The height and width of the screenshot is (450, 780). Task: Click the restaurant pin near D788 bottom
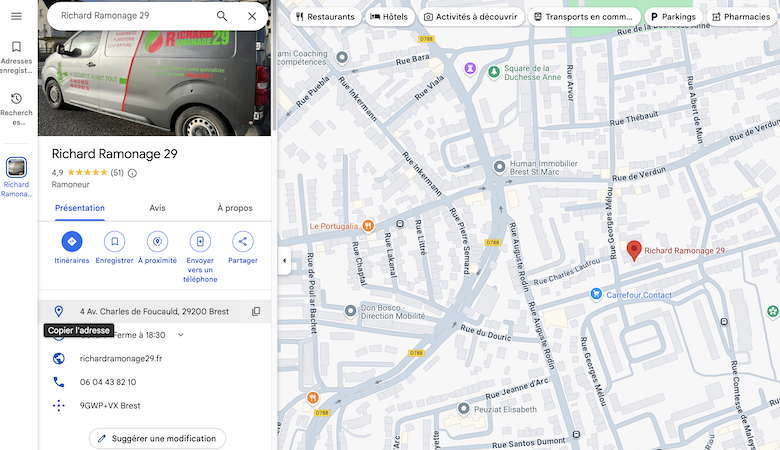coord(312,397)
